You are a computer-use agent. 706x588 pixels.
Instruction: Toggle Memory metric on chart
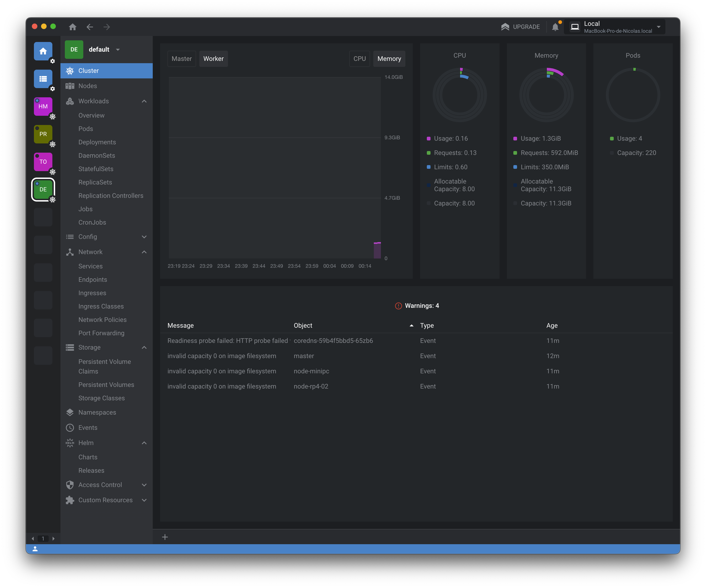click(389, 59)
